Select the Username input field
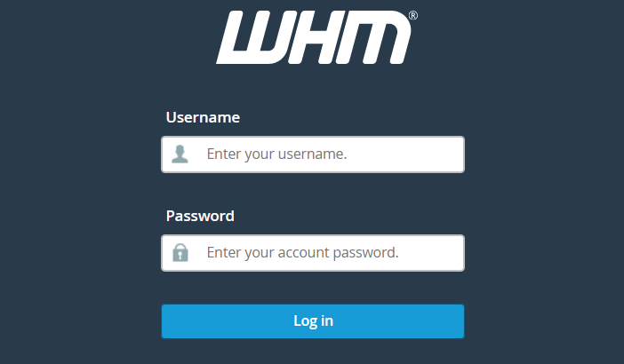 click(313, 154)
